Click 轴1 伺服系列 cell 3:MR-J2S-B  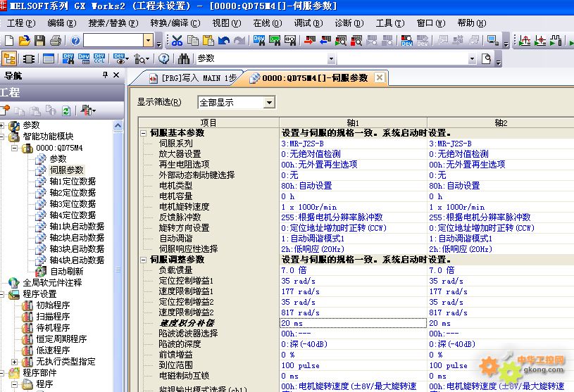(354, 144)
